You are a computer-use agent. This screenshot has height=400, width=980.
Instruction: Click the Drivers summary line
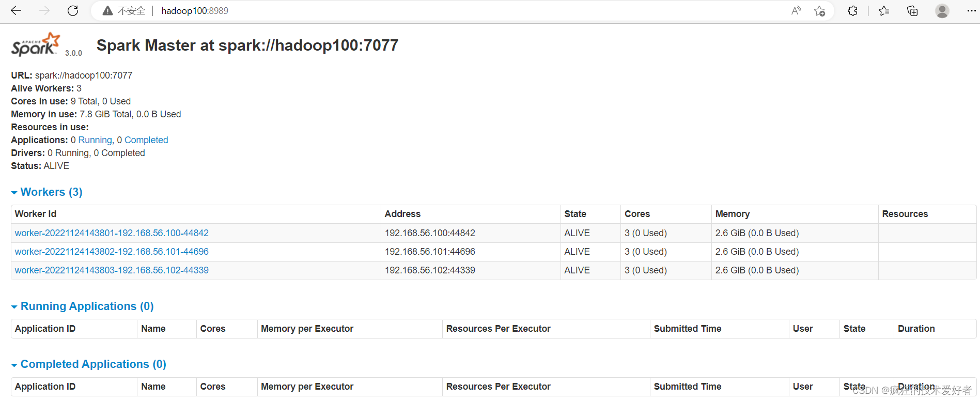point(77,153)
